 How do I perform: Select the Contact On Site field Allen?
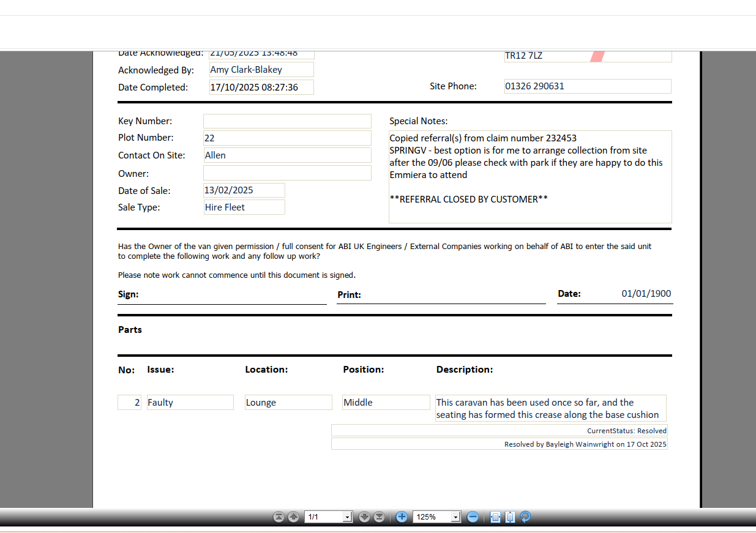pyautogui.click(x=287, y=155)
